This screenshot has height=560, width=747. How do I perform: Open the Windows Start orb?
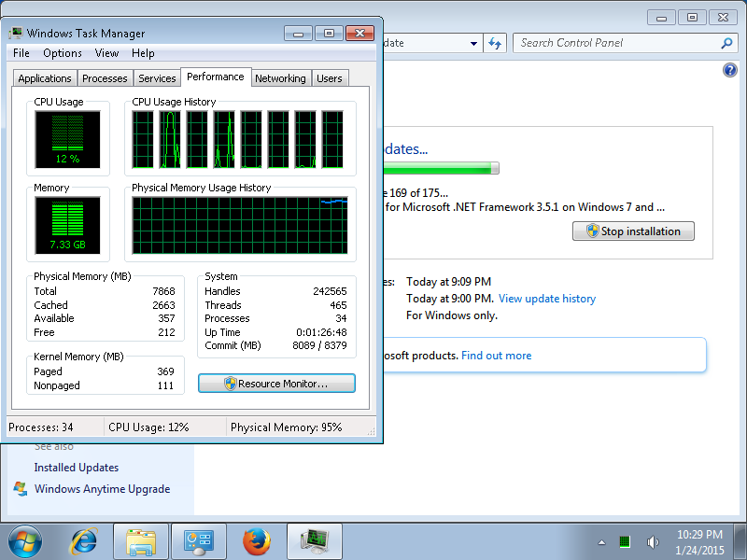[x=25, y=541]
